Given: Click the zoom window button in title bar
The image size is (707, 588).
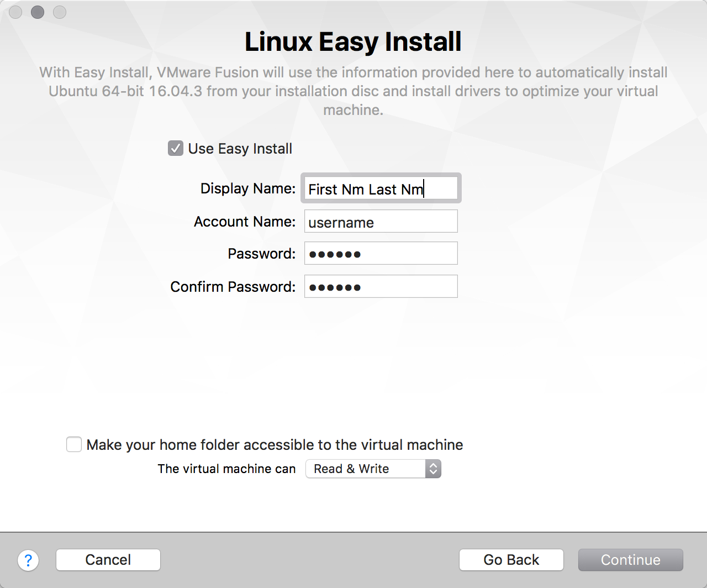Looking at the screenshot, I should (60, 12).
